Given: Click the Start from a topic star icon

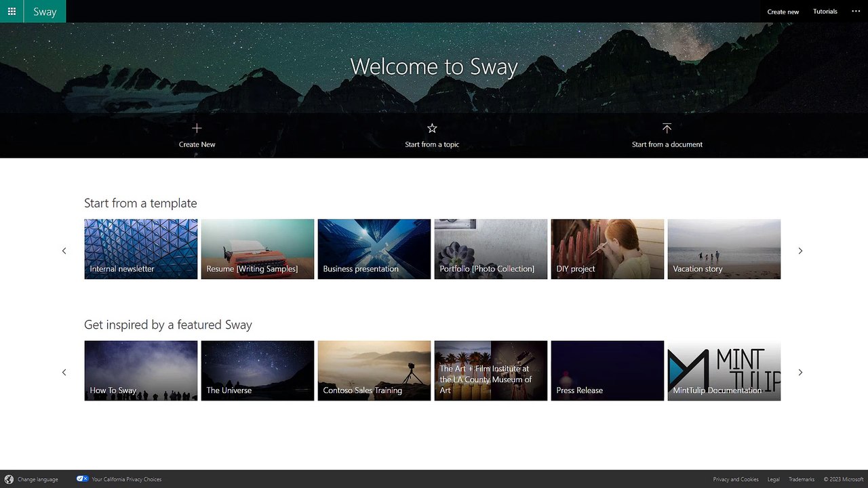Looking at the screenshot, I should point(432,128).
